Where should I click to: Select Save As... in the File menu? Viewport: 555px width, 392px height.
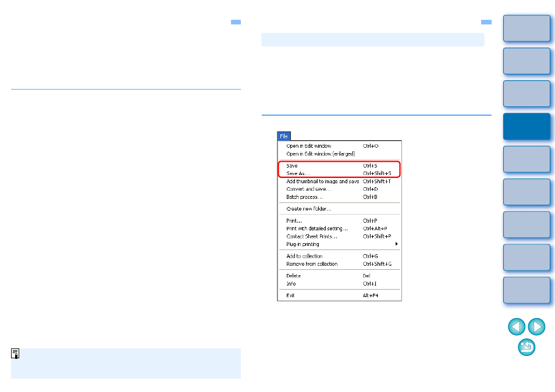339,173
